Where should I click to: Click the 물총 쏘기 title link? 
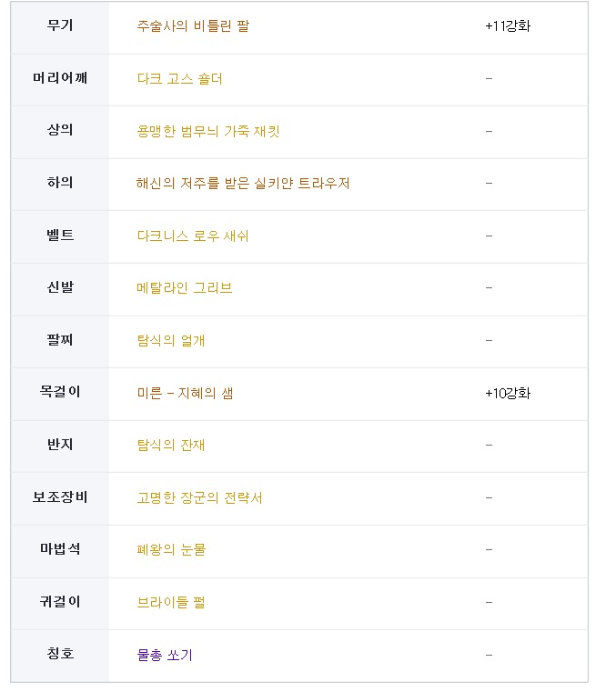[165, 656]
